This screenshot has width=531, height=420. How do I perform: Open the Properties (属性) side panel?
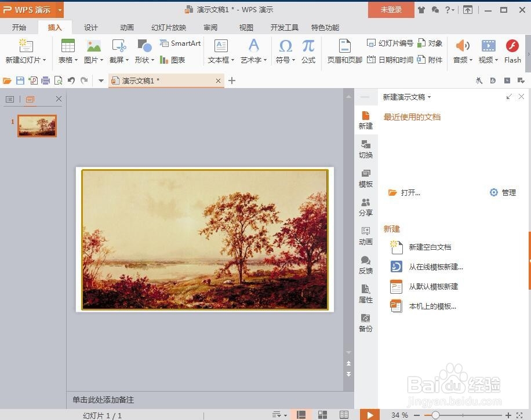point(366,294)
